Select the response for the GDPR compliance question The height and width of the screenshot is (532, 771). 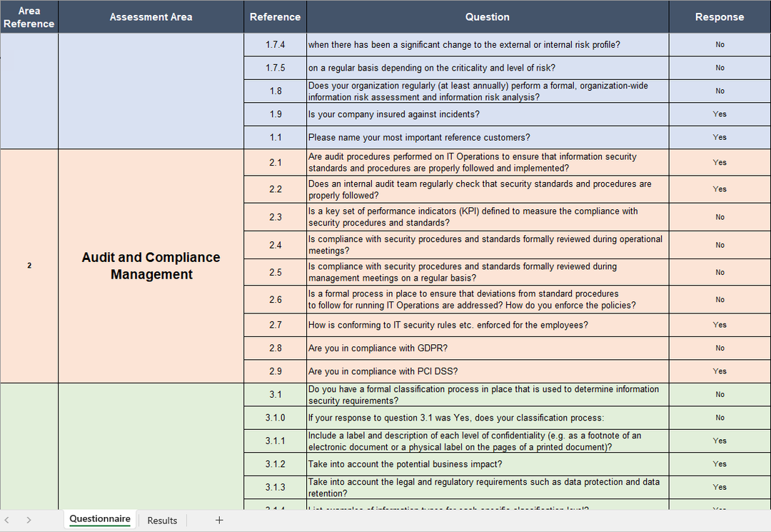tap(719, 348)
